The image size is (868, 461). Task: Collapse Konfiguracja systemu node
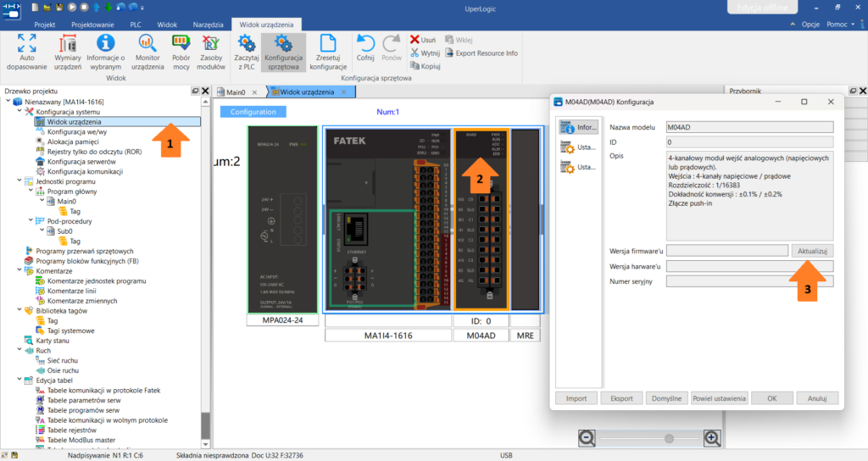[x=19, y=112]
